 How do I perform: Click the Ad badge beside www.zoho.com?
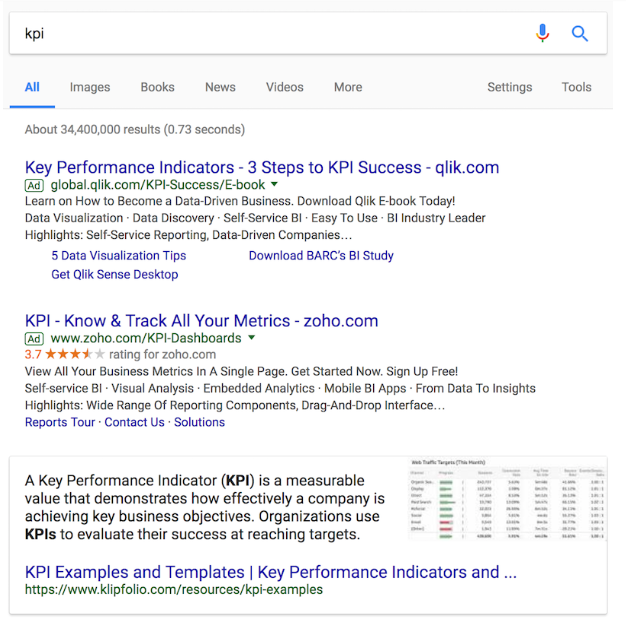(x=34, y=339)
